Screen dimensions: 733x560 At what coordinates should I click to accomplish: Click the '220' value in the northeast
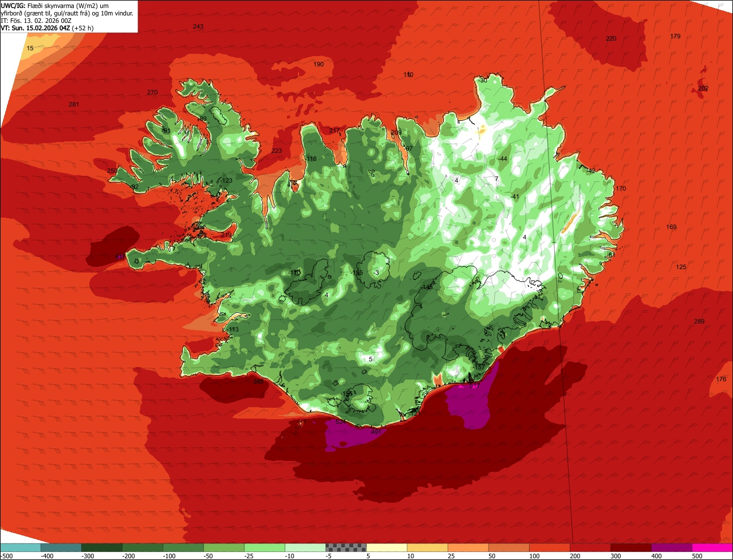tap(611, 38)
